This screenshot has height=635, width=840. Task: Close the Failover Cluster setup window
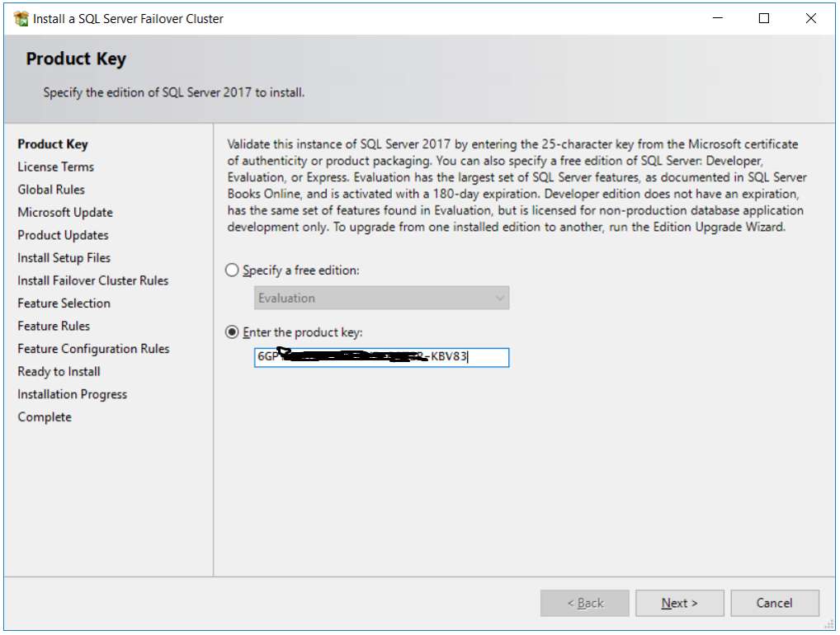click(x=811, y=18)
